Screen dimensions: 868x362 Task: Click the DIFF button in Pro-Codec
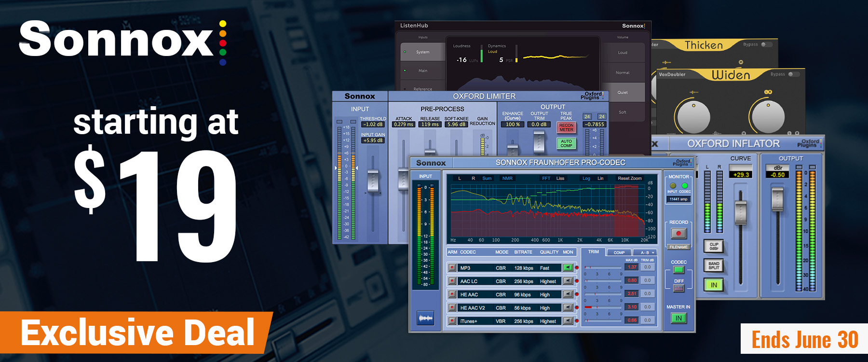[678, 289]
